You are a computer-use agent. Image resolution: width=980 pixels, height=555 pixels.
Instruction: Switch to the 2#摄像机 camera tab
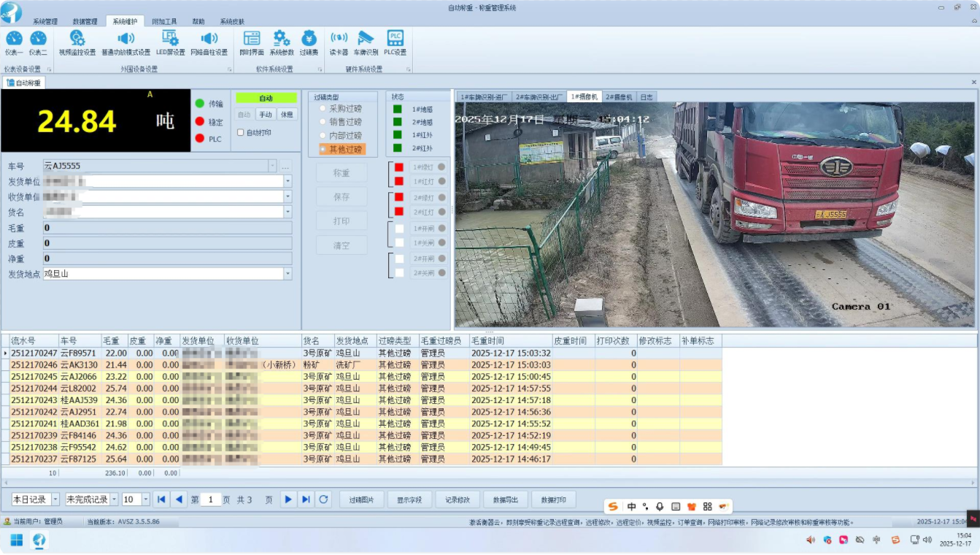click(x=619, y=96)
